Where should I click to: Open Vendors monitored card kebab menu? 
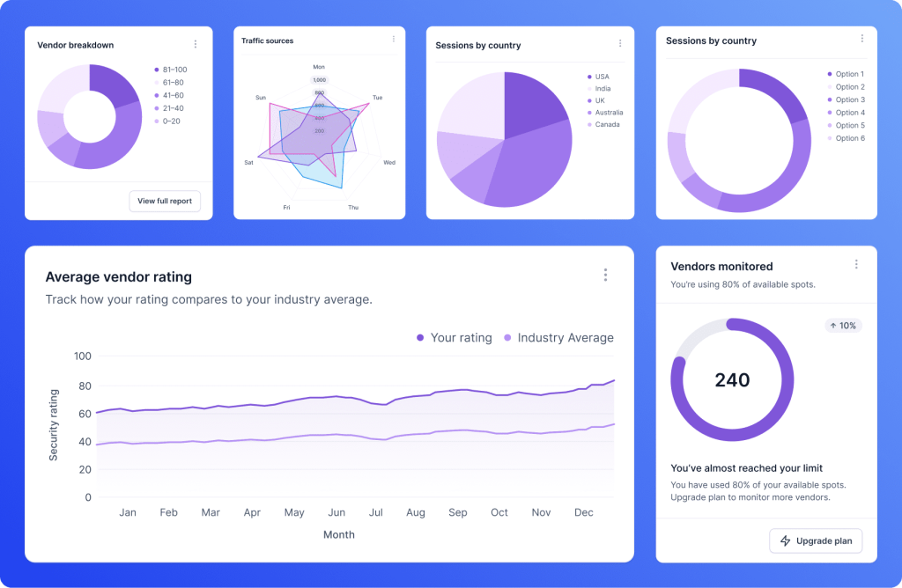[856, 264]
